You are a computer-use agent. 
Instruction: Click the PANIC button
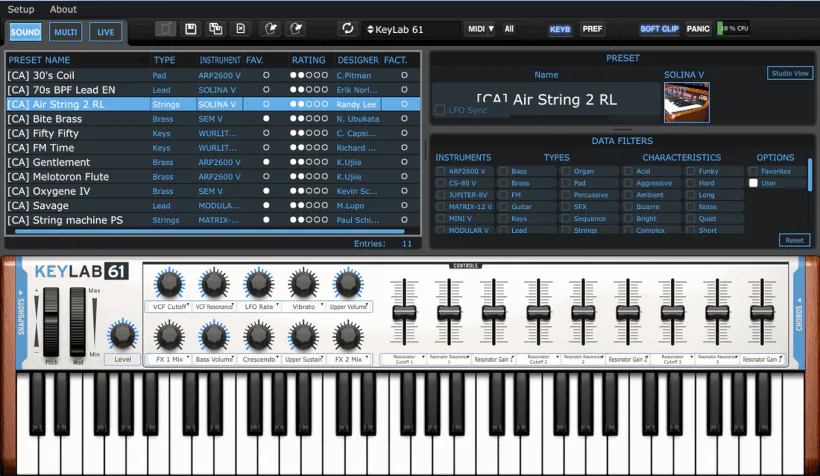698,29
